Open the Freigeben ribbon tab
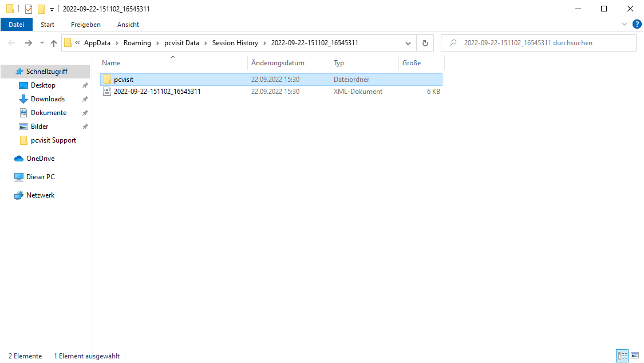This screenshot has width=644, height=363. click(x=86, y=25)
